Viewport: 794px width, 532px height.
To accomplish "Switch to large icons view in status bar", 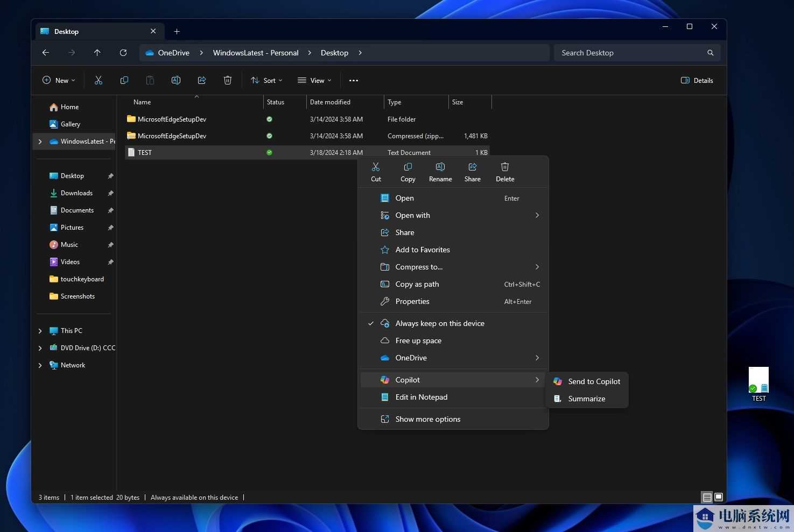I will coord(719,498).
